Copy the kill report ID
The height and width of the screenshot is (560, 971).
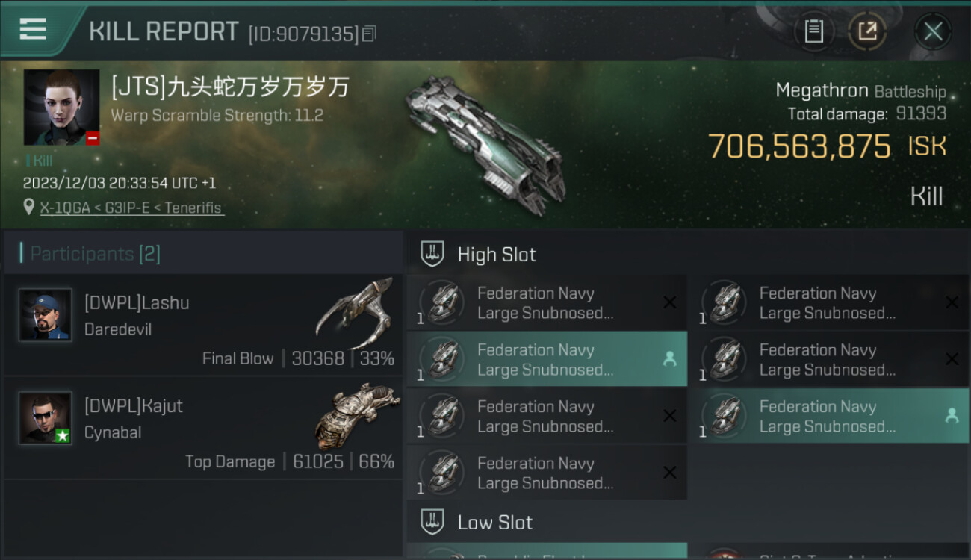369,34
